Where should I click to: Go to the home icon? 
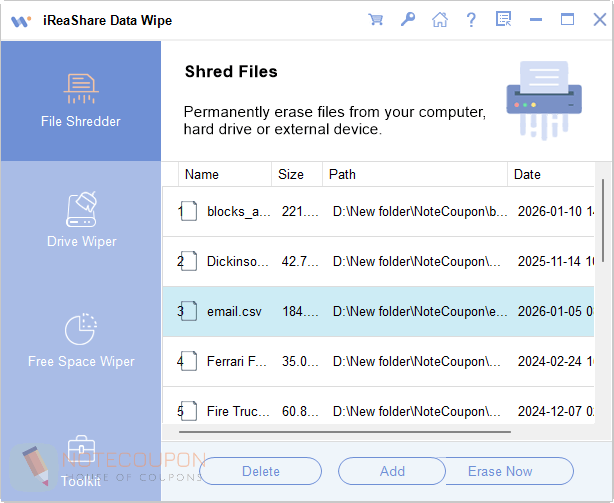(440, 19)
